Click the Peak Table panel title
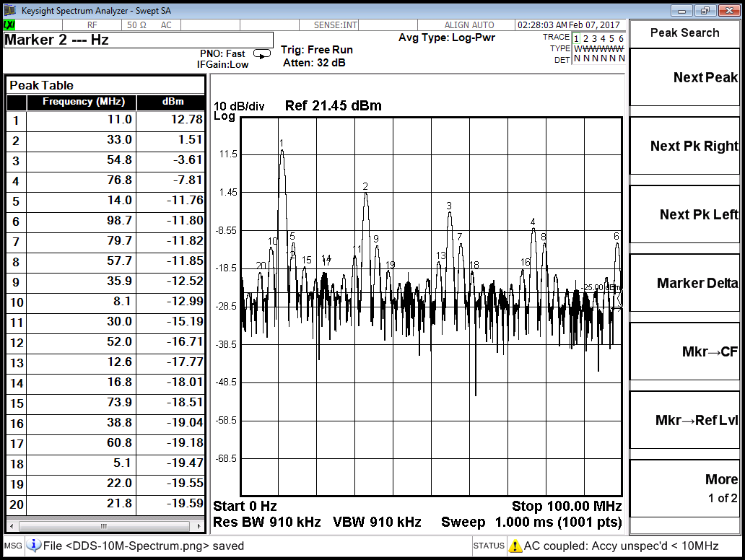The height and width of the screenshot is (560, 745). tap(41, 85)
